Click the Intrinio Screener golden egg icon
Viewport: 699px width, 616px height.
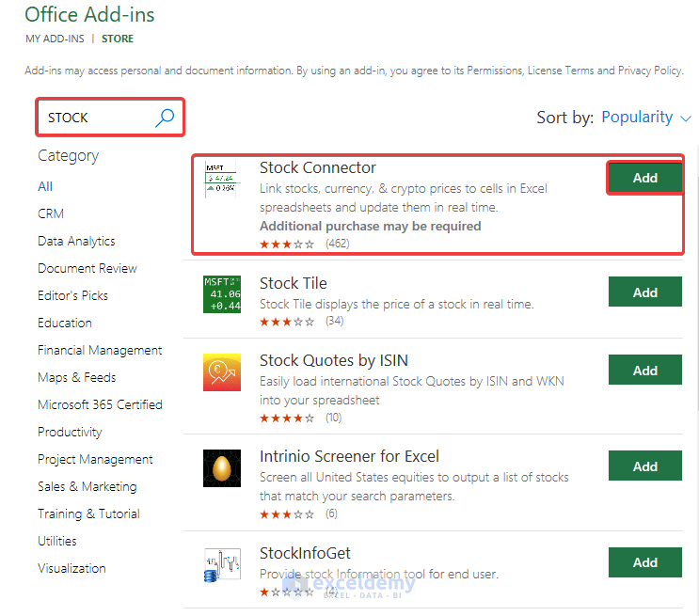click(222, 467)
